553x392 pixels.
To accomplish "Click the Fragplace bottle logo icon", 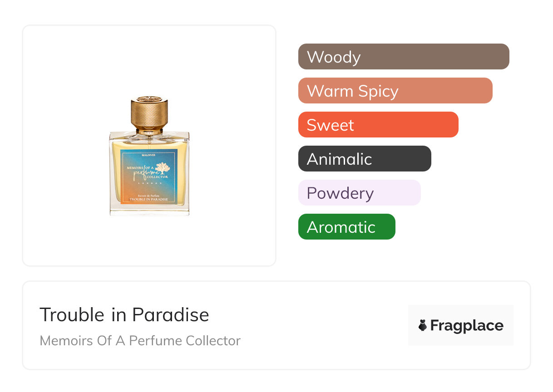I will (423, 325).
